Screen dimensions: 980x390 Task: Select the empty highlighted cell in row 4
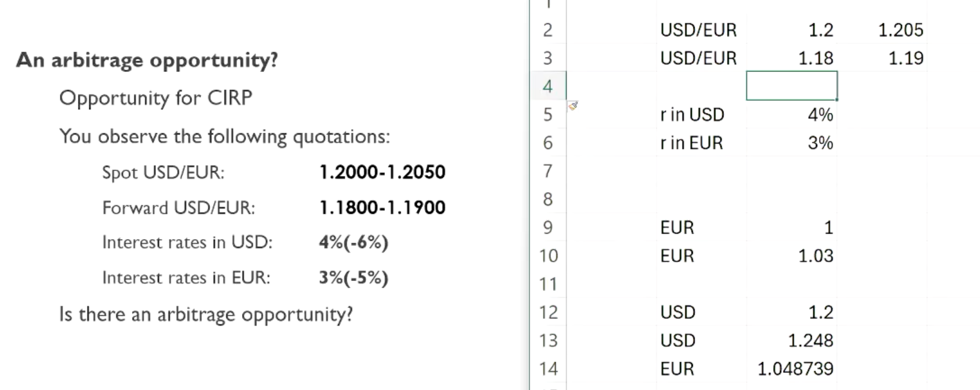[x=791, y=86]
